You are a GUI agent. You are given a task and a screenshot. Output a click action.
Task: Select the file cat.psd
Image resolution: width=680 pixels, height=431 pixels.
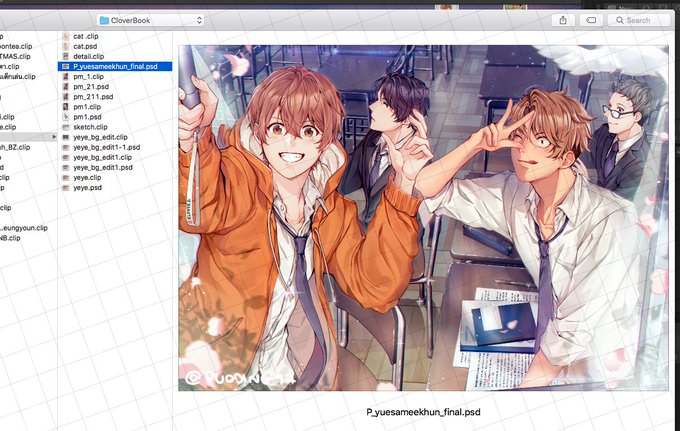pos(85,46)
